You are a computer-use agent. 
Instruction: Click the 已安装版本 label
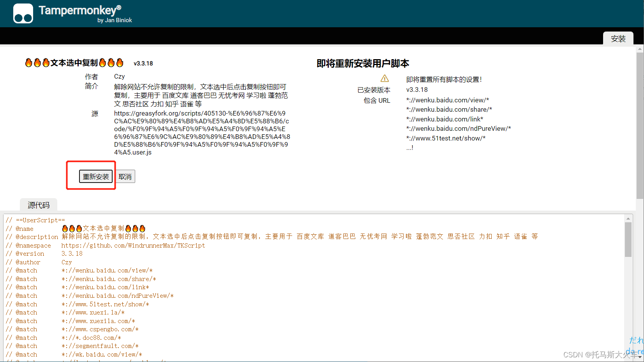[374, 90]
